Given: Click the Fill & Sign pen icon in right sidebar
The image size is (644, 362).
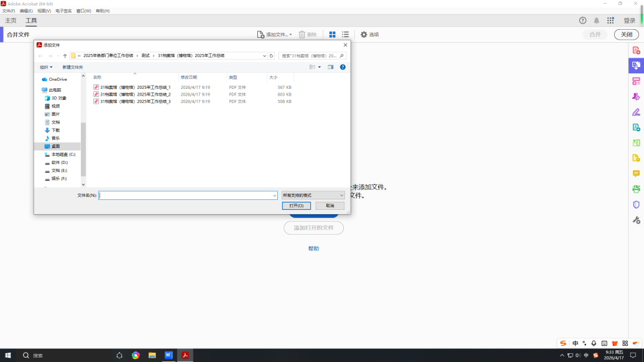Looking at the screenshot, I should [x=636, y=112].
